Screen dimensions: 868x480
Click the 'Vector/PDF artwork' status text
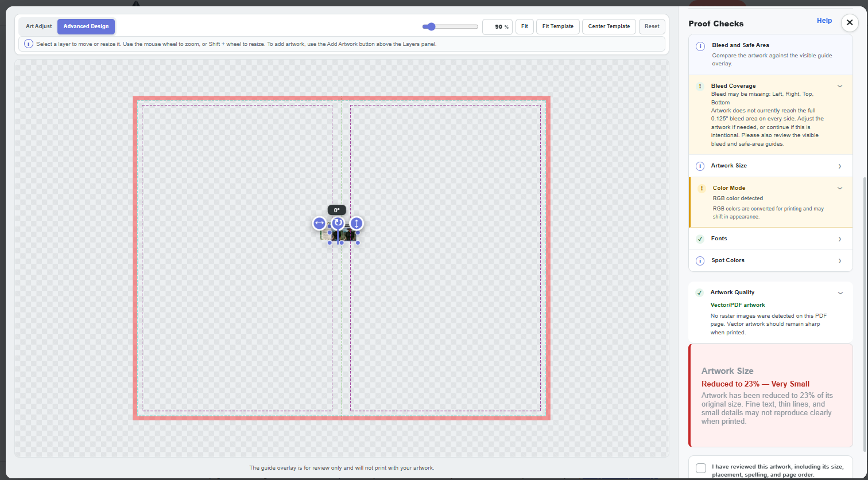pyautogui.click(x=738, y=305)
